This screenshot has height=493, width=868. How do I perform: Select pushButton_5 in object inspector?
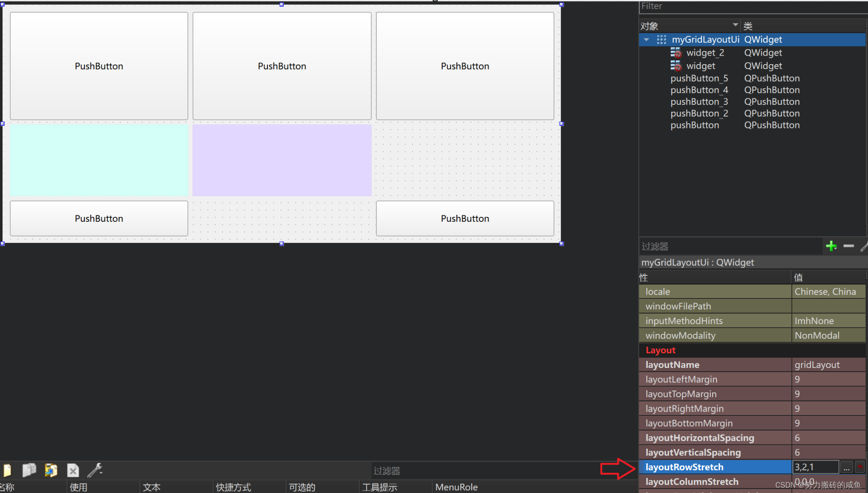(699, 78)
